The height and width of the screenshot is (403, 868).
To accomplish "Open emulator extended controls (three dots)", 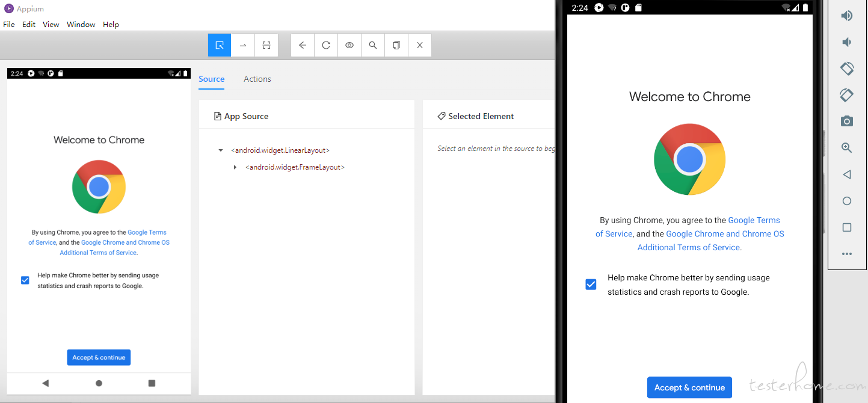I will 847,254.
